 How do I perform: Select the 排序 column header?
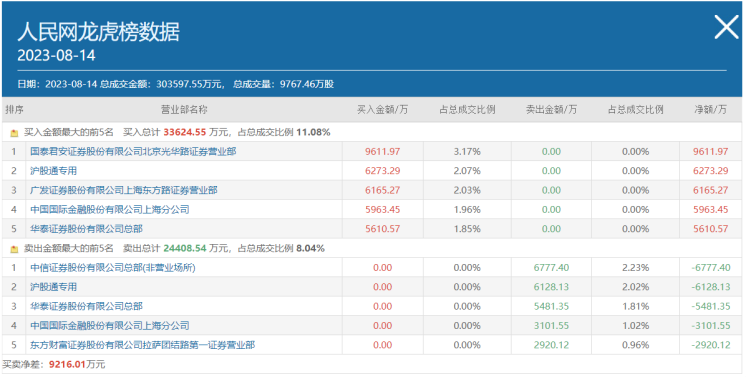14,110
